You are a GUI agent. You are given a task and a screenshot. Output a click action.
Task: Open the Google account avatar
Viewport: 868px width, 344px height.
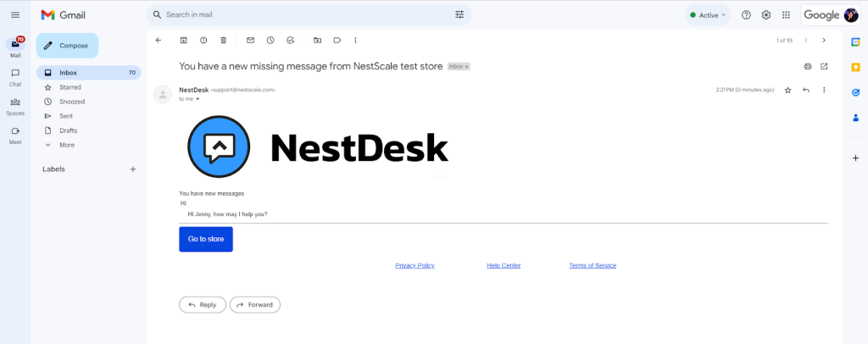[x=851, y=15]
